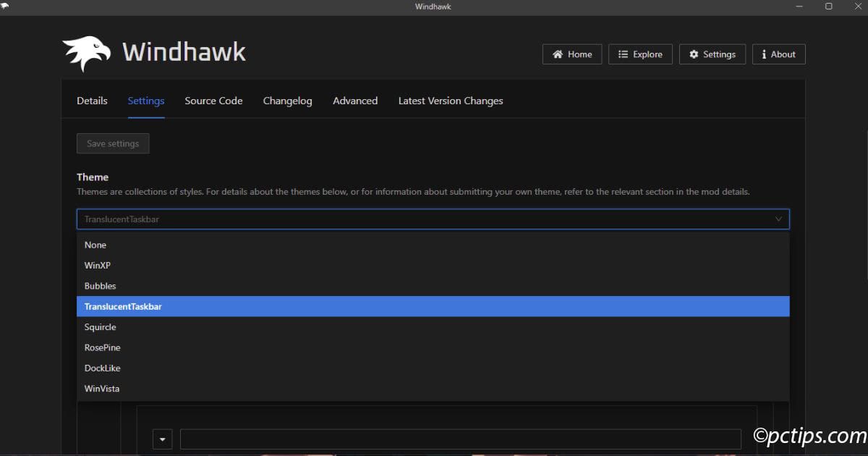Pick the Squircle theme
The width and height of the screenshot is (868, 456).
tap(433, 327)
